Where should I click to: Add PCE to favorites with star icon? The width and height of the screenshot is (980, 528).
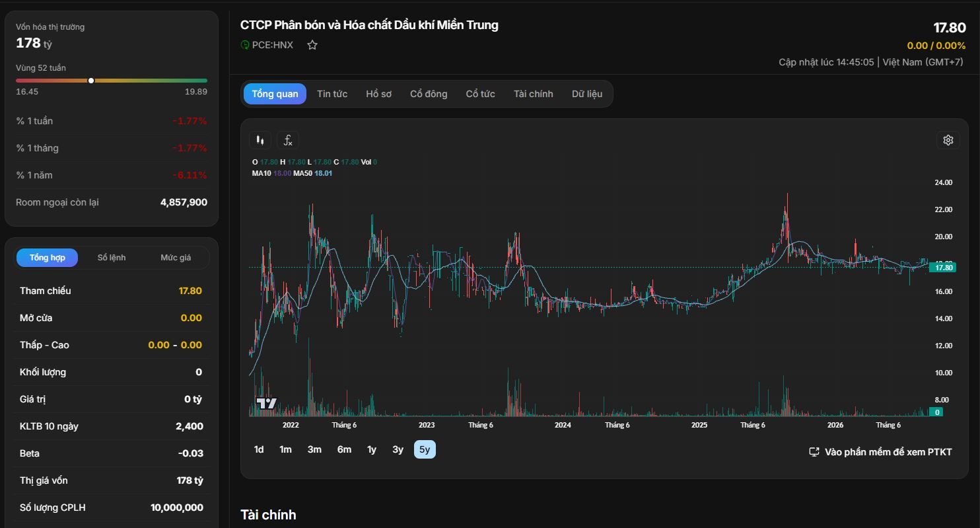coord(312,45)
